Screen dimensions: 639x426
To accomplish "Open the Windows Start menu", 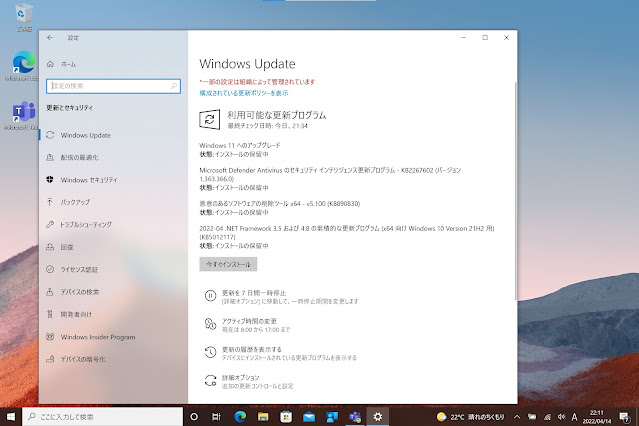I will (11, 417).
